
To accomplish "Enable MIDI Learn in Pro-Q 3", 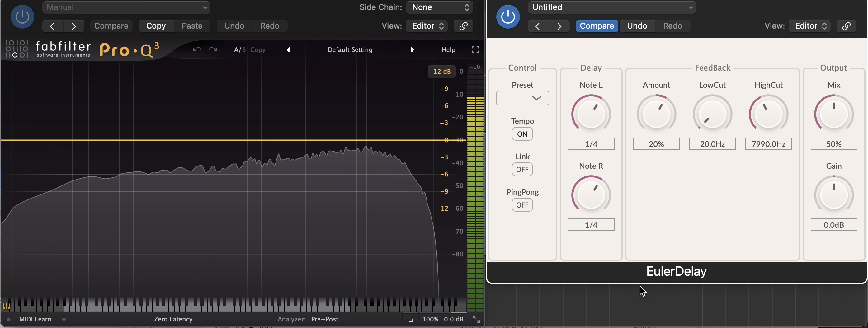I will click(35, 319).
